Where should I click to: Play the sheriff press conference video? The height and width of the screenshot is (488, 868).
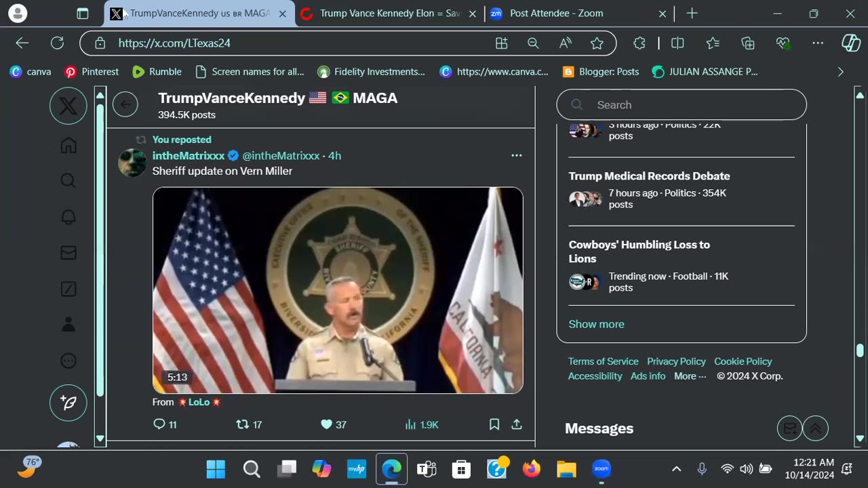point(338,290)
